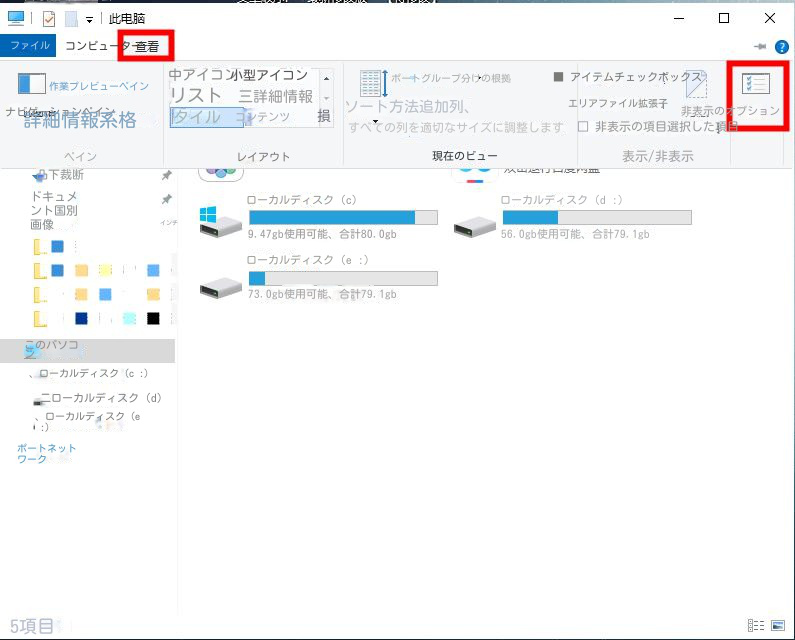The width and height of the screenshot is (795, 640).
Task: Select the 查看 ribbon tab
Action: click(147, 47)
